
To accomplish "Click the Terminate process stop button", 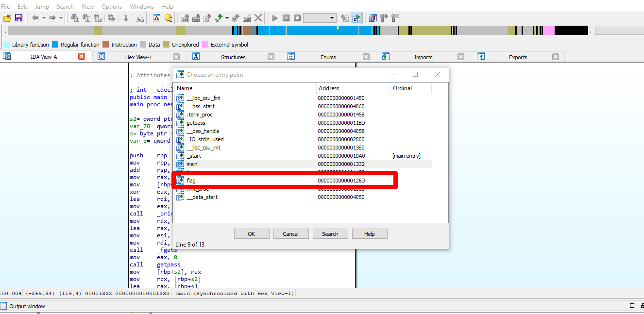I will pos(296,18).
